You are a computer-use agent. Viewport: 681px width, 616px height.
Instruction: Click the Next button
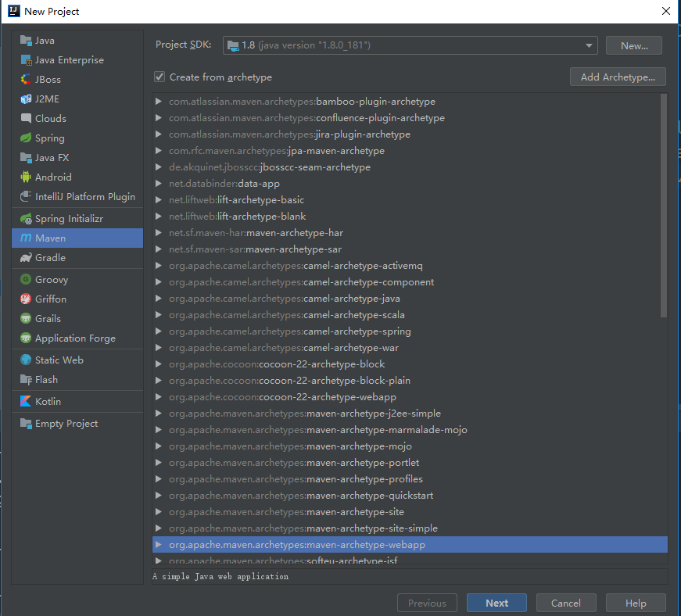point(496,603)
